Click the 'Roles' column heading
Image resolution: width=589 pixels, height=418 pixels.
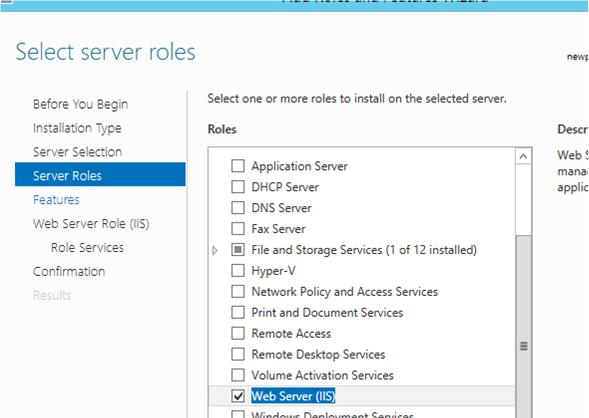222,129
